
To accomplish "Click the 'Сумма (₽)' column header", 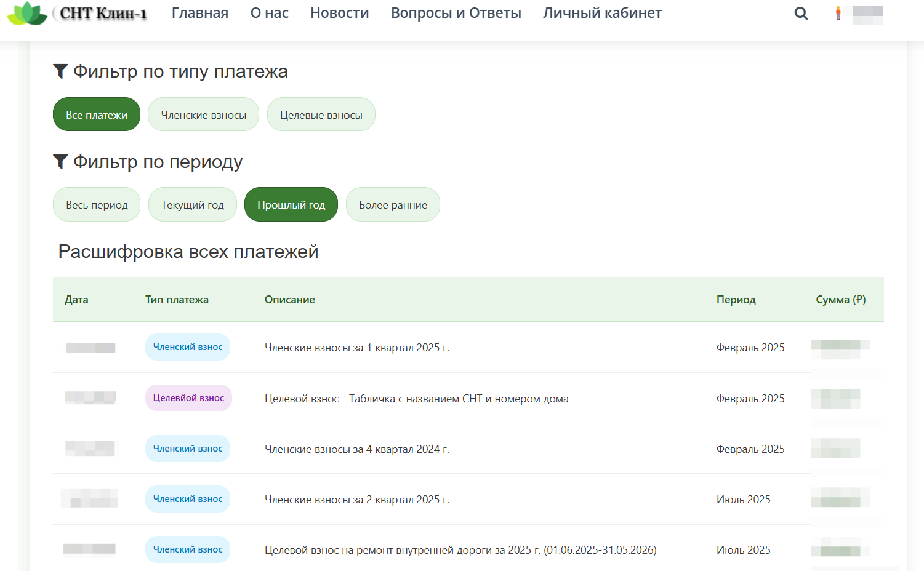I will coord(840,300).
